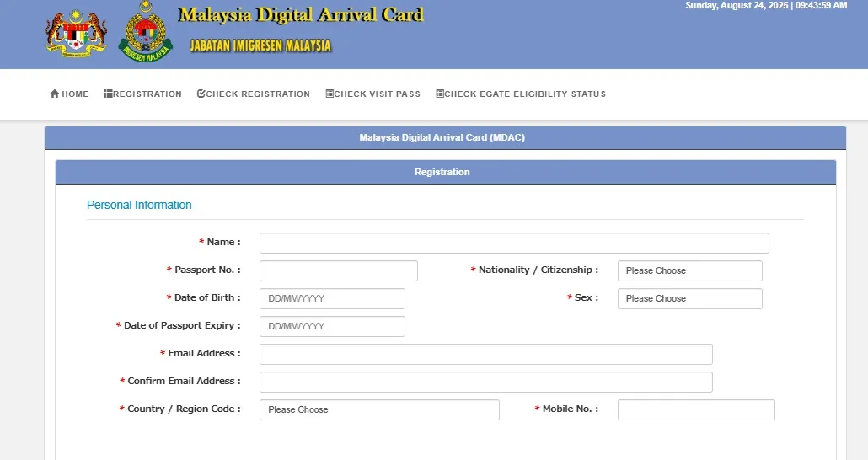868x460 pixels.
Task: Focus the Confirm Email Address field
Action: point(485,382)
